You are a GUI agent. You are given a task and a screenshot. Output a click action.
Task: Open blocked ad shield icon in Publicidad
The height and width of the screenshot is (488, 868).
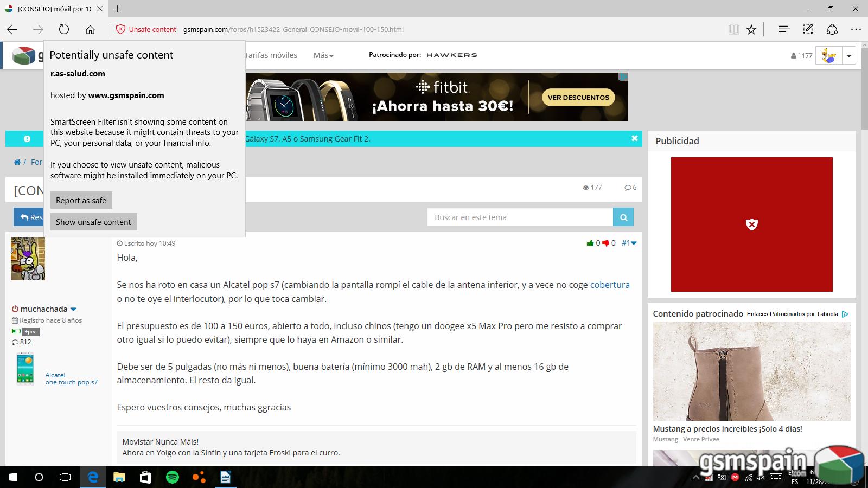click(752, 224)
